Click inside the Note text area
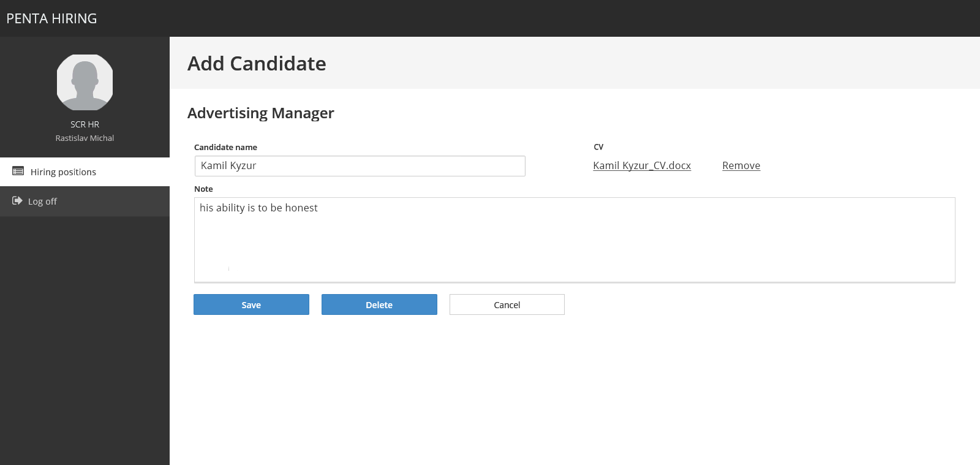The width and height of the screenshot is (980, 465). coord(574,240)
